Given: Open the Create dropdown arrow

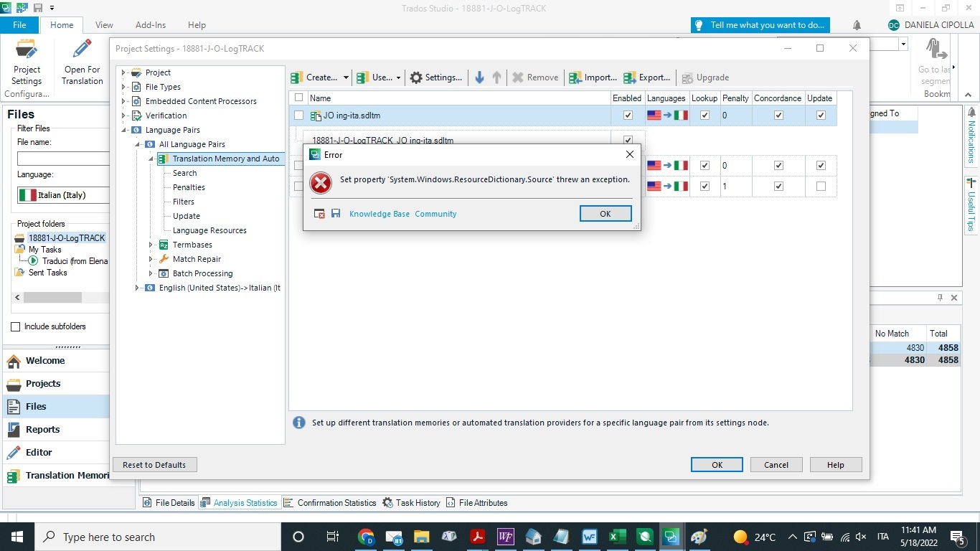Looking at the screenshot, I should click(346, 77).
